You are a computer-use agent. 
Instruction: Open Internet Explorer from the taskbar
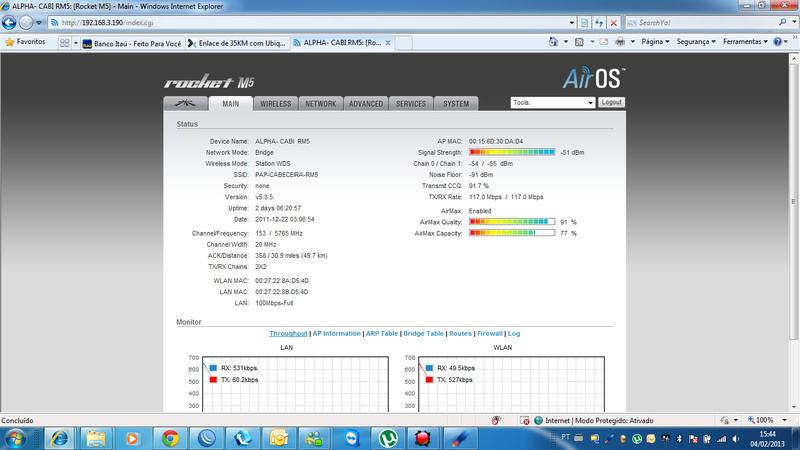60,439
